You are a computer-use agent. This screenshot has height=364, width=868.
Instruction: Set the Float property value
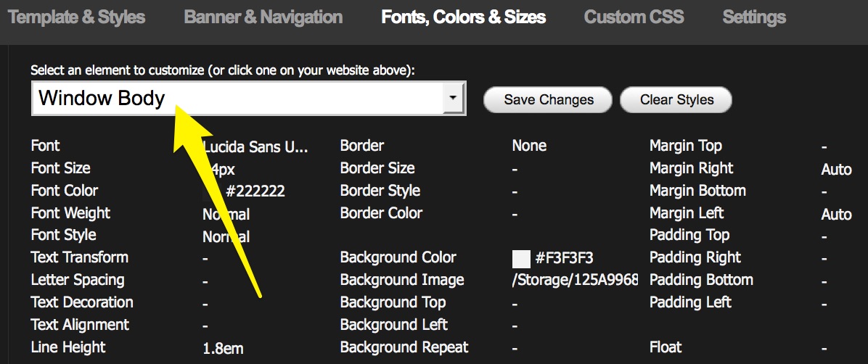click(824, 348)
